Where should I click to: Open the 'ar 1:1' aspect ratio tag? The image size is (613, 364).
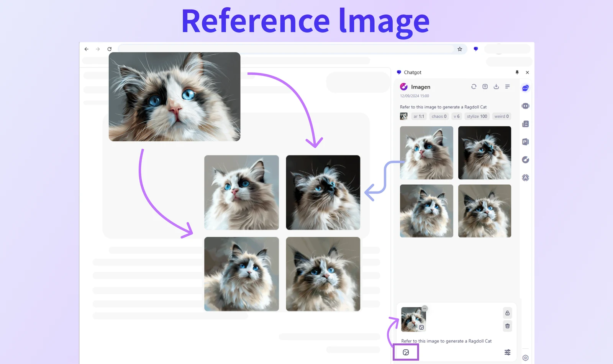[419, 116]
